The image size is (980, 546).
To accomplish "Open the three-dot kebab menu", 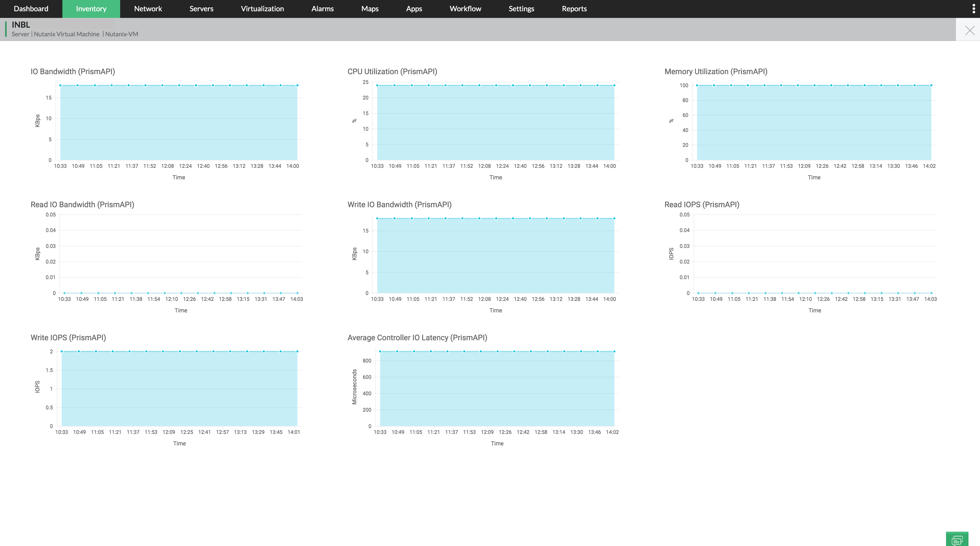I will (974, 9).
